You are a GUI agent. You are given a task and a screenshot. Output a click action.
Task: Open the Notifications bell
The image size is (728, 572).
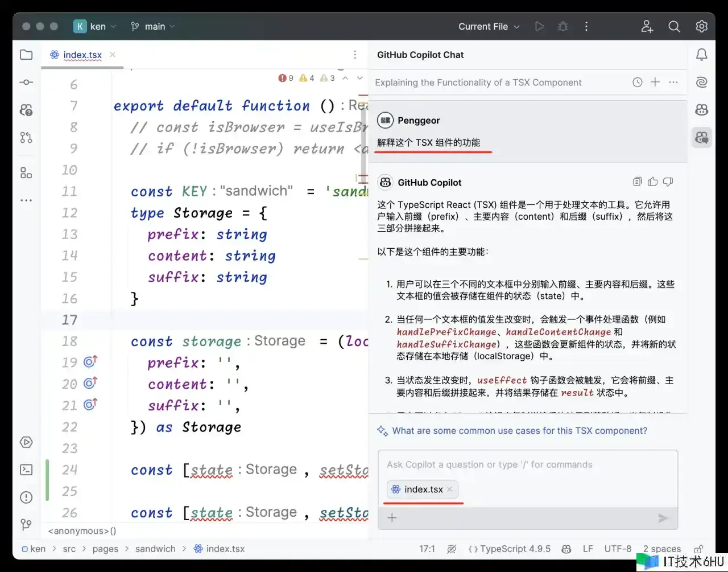click(702, 55)
